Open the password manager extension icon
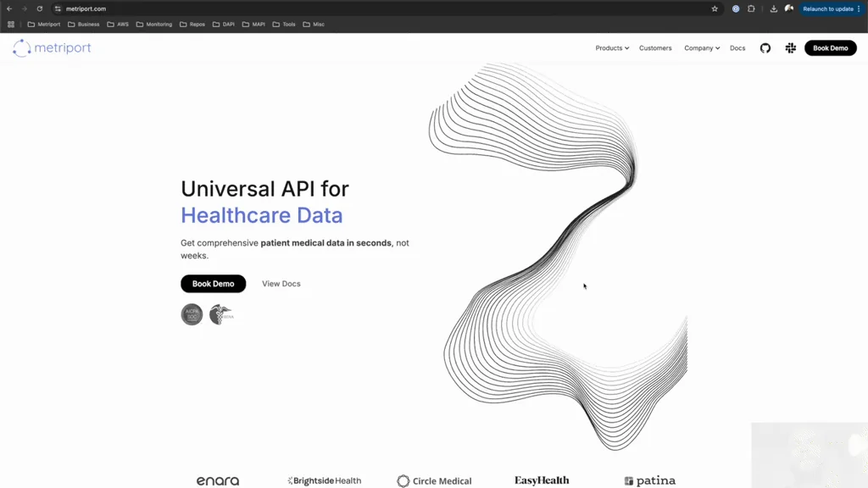 736,8
